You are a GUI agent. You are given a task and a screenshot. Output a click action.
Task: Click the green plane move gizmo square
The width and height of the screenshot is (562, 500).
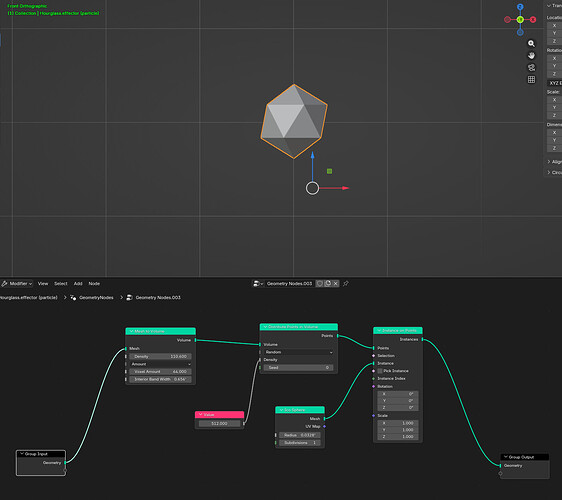pos(329,171)
